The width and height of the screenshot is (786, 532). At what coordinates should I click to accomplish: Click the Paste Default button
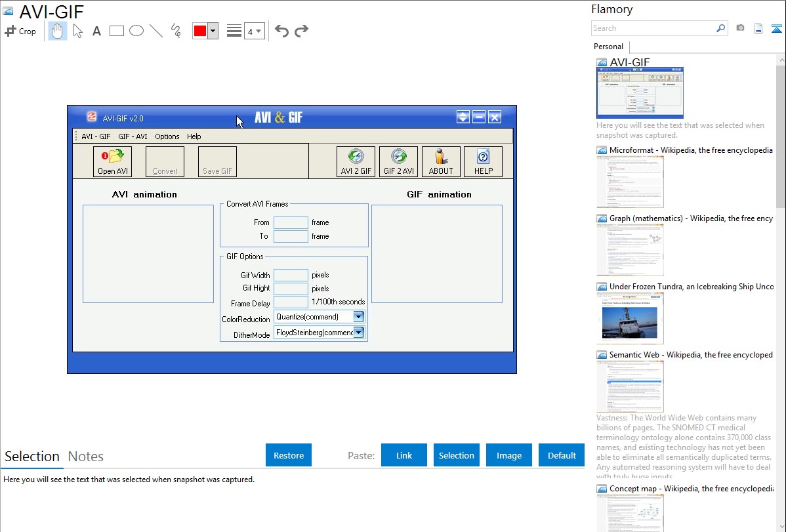[x=562, y=455]
